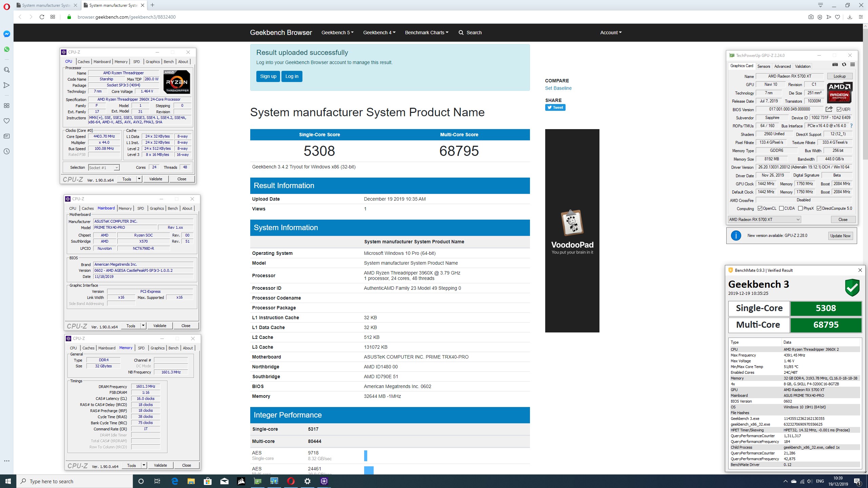Open Graphics tab in middle CPU-Z window

tap(157, 208)
